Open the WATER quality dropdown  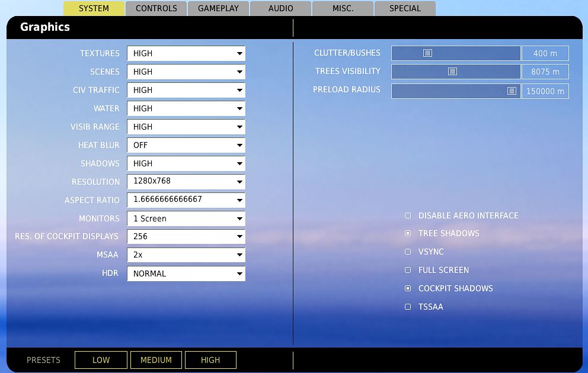point(186,108)
